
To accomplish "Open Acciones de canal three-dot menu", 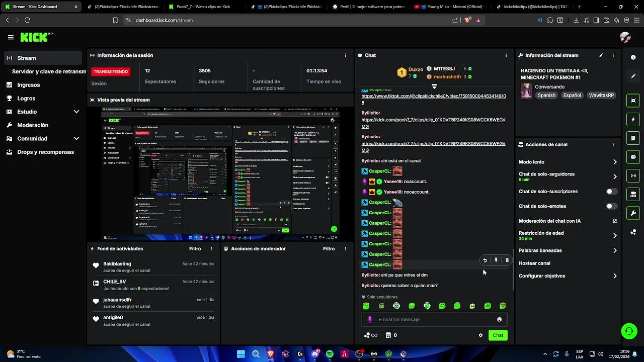I will 613,144.
